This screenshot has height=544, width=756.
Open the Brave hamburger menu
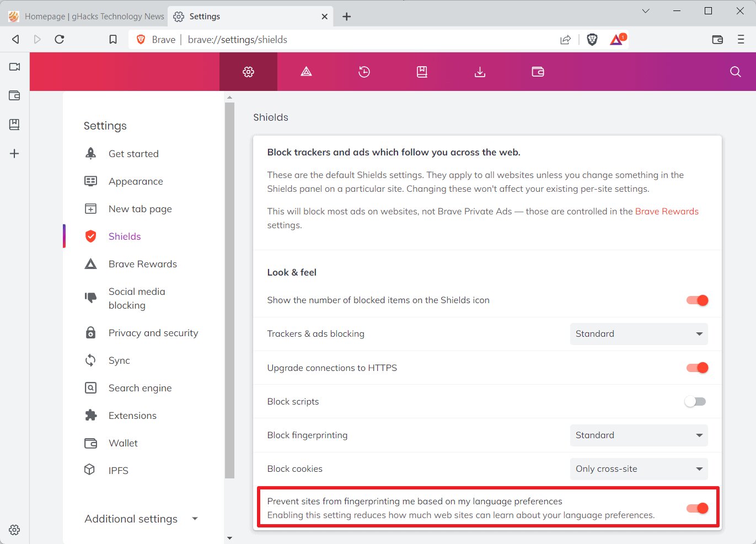[x=741, y=40]
